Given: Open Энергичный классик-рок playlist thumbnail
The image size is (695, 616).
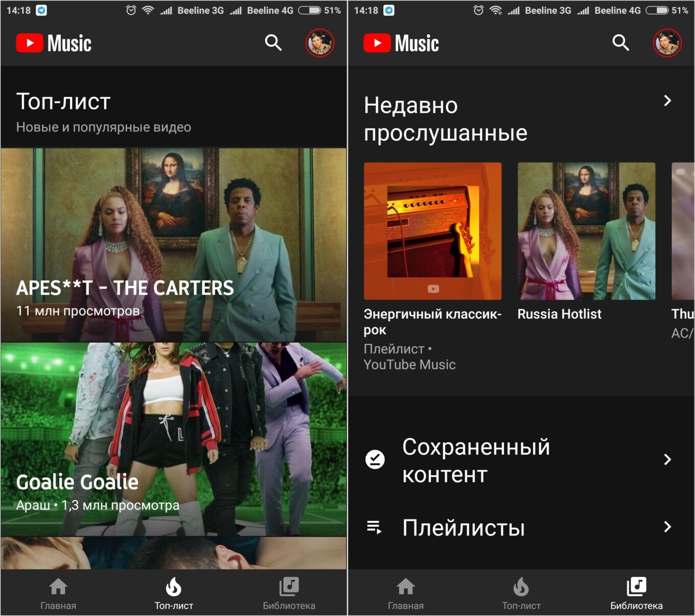Looking at the screenshot, I should [x=433, y=231].
